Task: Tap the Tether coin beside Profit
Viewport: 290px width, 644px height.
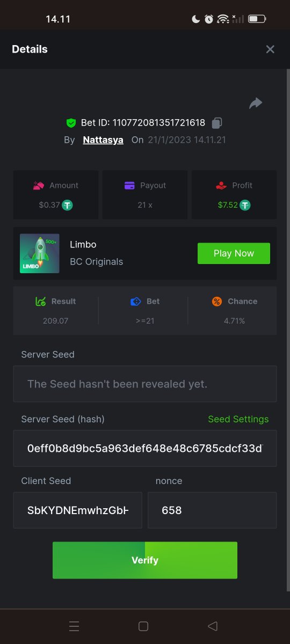Action: coord(245,205)
